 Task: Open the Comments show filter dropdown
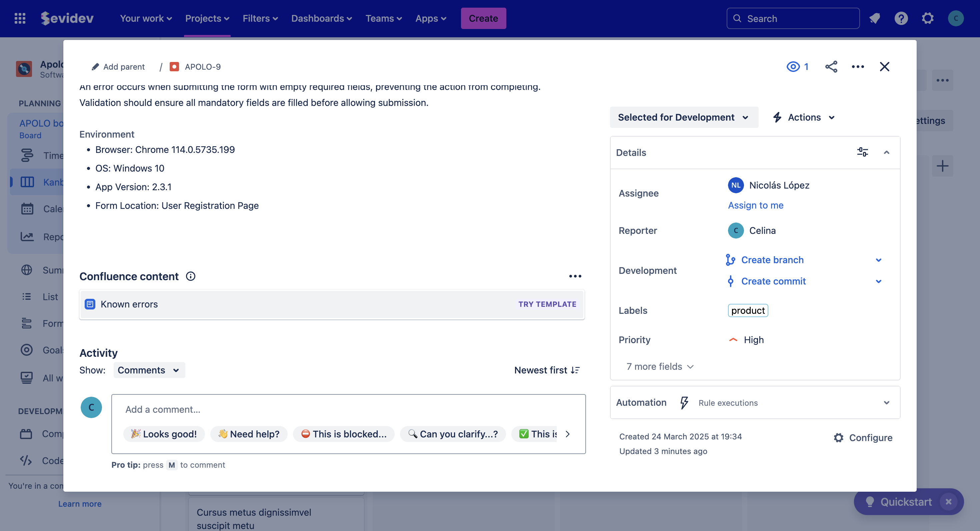[x=149, y=370]
